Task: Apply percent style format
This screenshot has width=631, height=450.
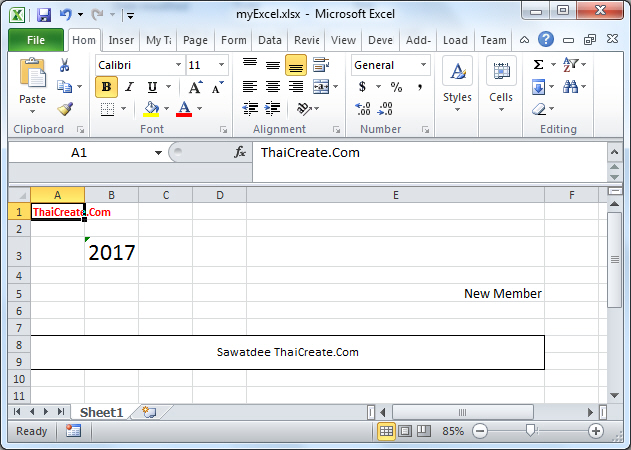Action: (396, 87)
